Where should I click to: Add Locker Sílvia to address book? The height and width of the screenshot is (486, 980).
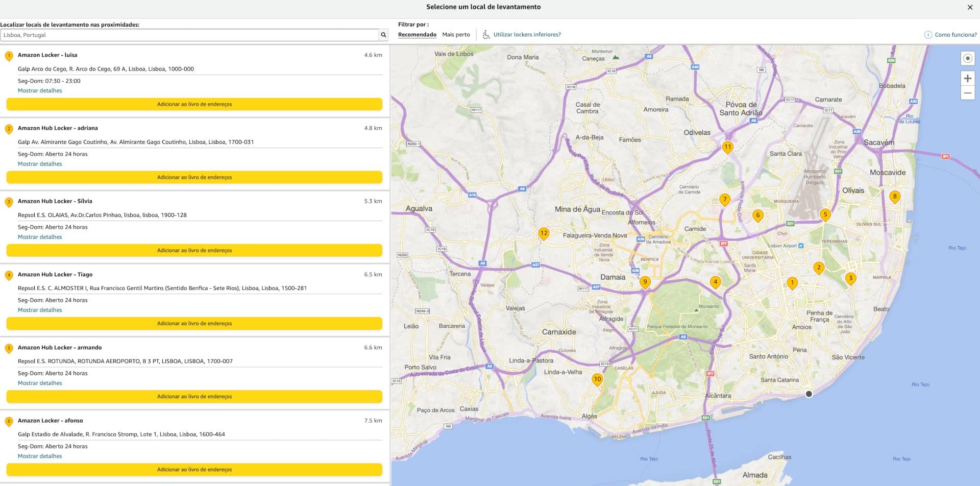(194, 250)
